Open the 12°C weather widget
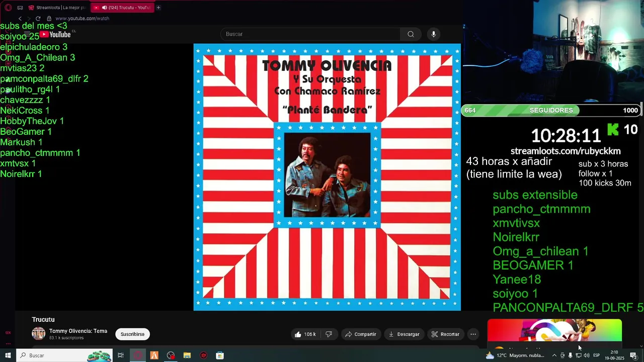Image resolution: width=644 pixels, height=362 pixels. tap(515, 355)
